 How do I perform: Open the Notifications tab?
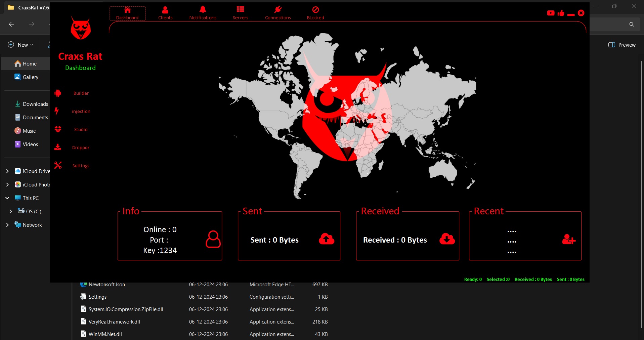click(x=203, y=13)
